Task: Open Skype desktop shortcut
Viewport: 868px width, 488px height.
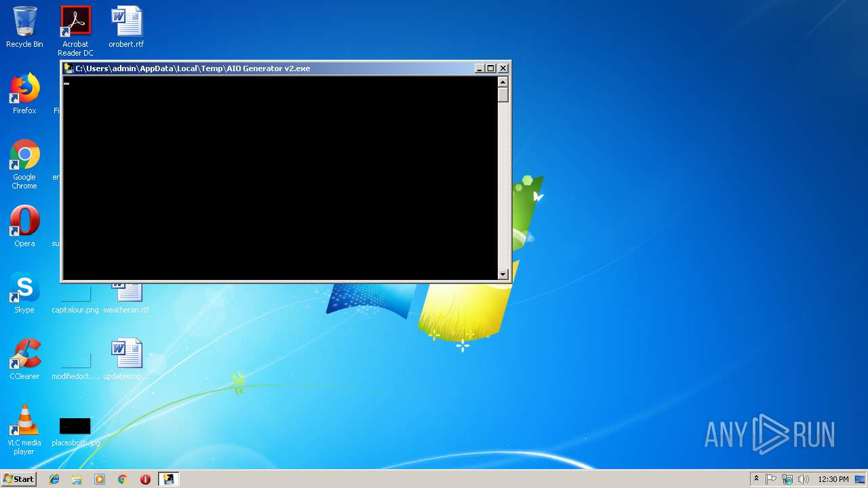Action: [x=24, y=293]
